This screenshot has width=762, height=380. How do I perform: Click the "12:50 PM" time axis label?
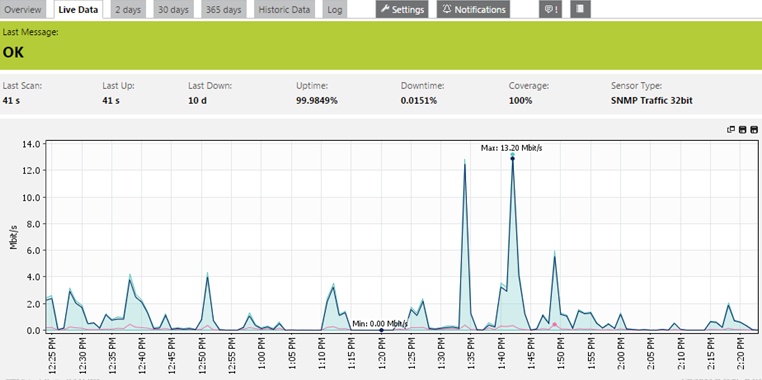tap(202, 355)
